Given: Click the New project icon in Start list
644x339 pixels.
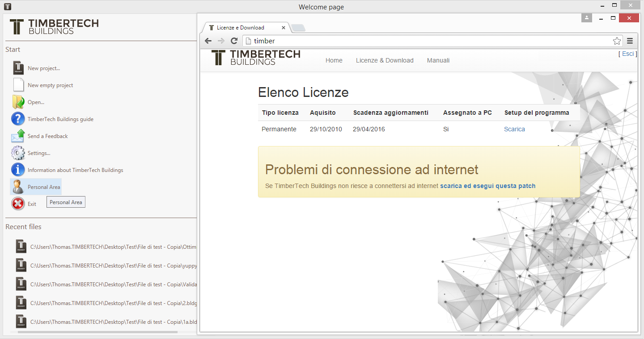Looking at the screenshot, I should 18,68.
